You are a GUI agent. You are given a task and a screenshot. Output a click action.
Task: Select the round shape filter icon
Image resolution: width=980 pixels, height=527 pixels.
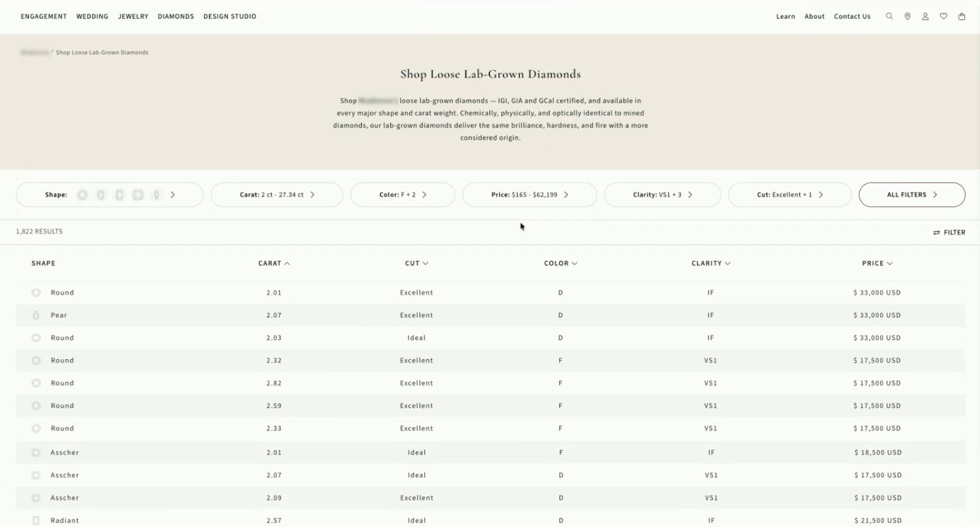[x=82, y=195]
